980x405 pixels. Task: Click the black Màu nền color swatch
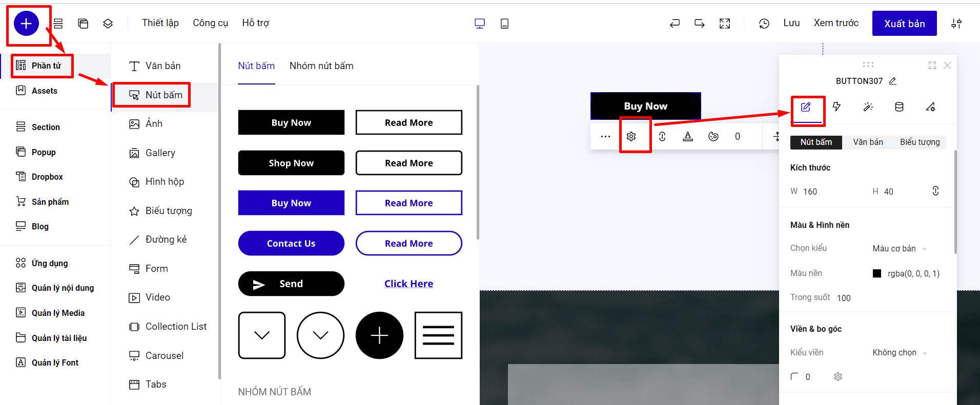coord(876,273)
